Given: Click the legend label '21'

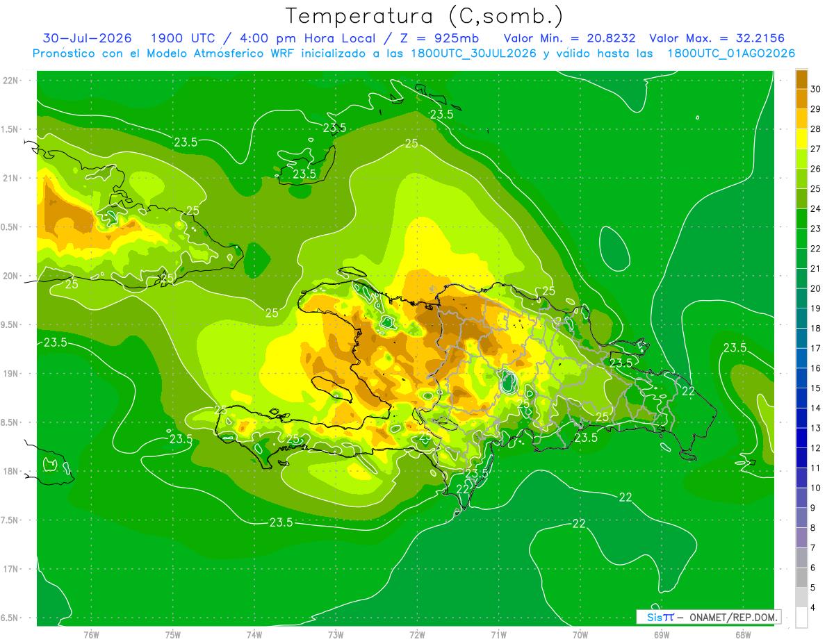Looking at the screenshot, I should (x=816, y=269).
